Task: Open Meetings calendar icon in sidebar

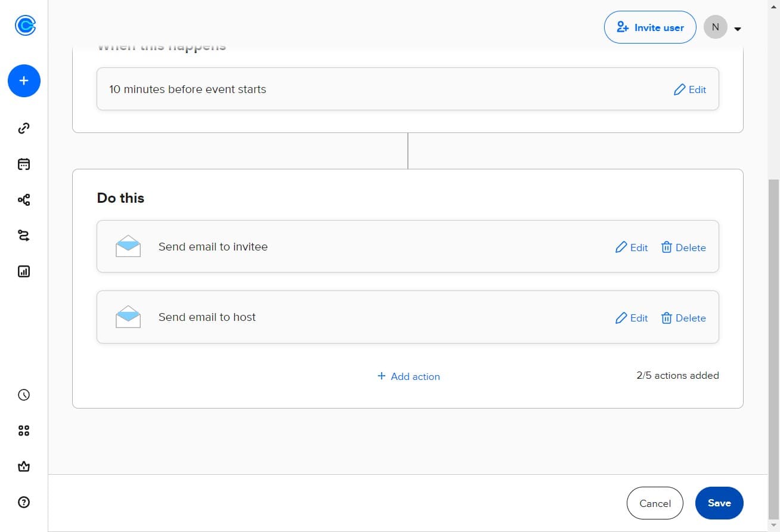Action: 24,164
